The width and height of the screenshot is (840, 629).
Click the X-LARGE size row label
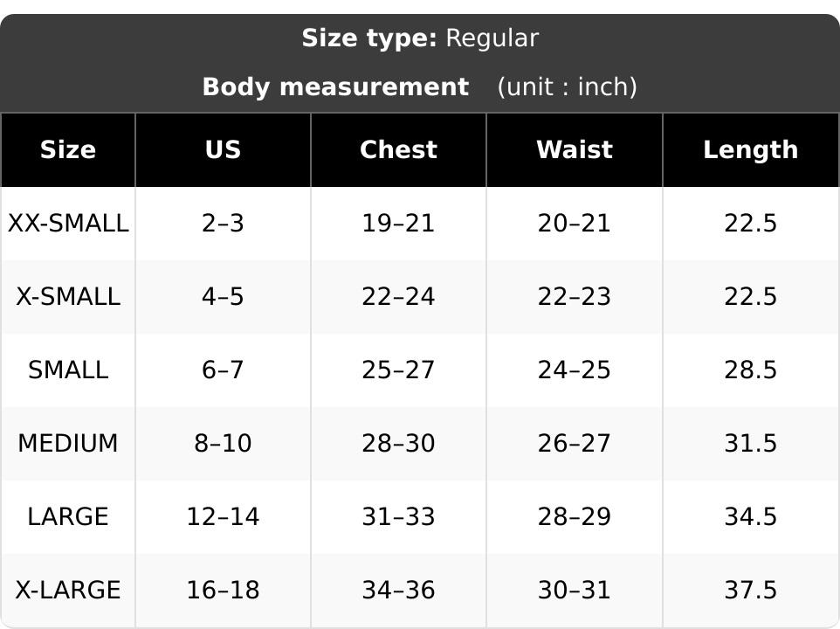pyautogui.click(x=68, y=590)
